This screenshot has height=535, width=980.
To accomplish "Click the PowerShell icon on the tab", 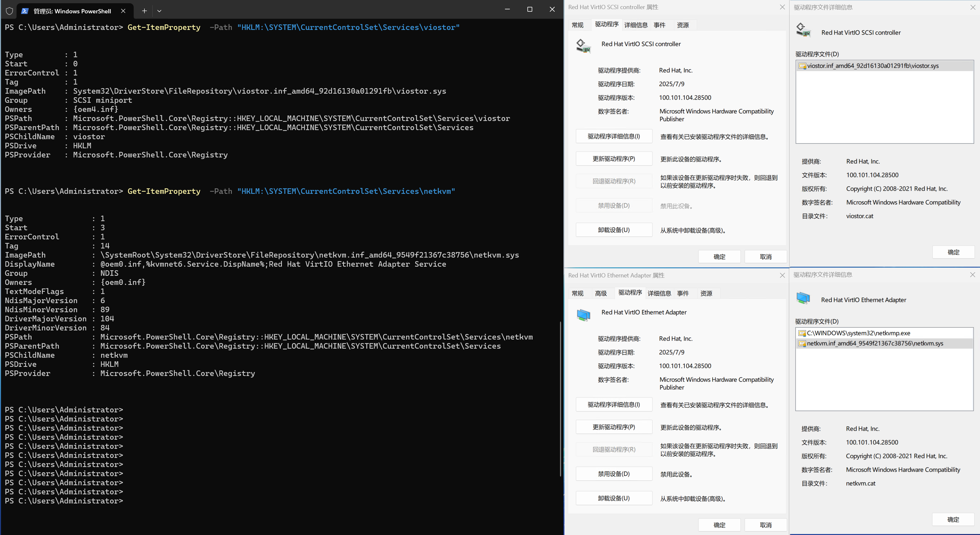I will pyautogui.click(x=25, y=11).
